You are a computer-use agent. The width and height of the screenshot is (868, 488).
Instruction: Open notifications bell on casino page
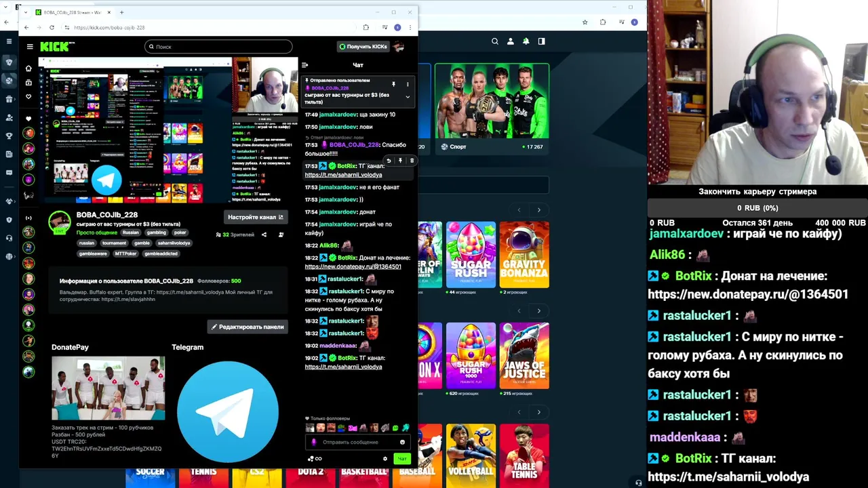tap(526, 41)
